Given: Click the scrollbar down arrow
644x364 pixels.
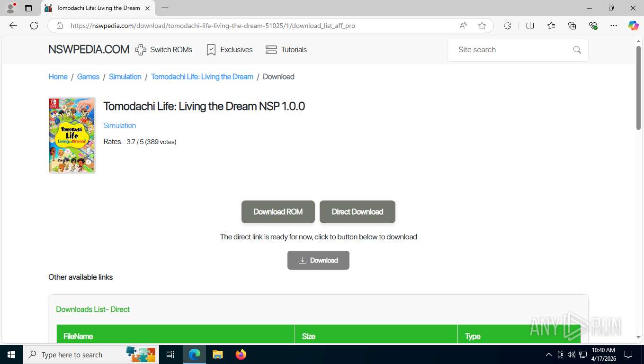Looking at the screenshot, I should click(x=638, y=337).
